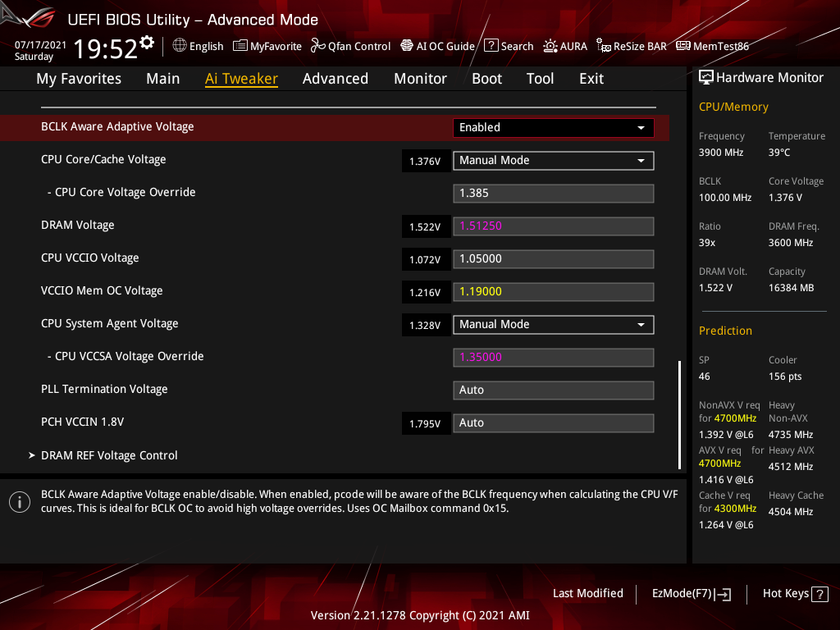
Task: Click PCH VCCIN 1.8V Auto field
Action: pyautogui.click(x=554, y=422)
